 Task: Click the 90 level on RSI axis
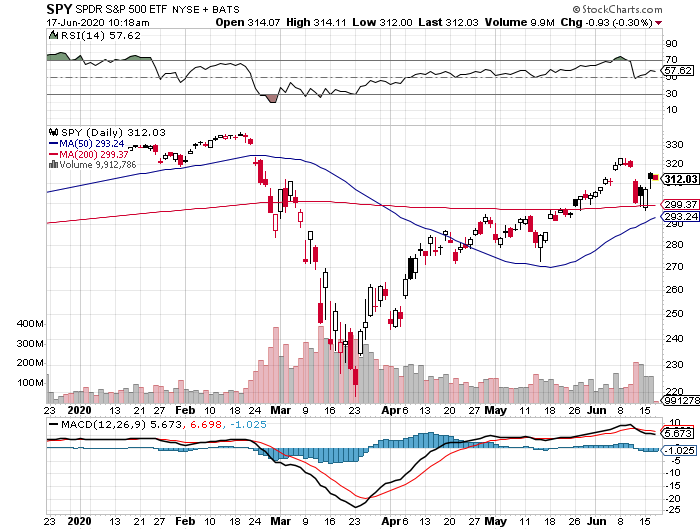pyautogui.click(x=671, y=44)
